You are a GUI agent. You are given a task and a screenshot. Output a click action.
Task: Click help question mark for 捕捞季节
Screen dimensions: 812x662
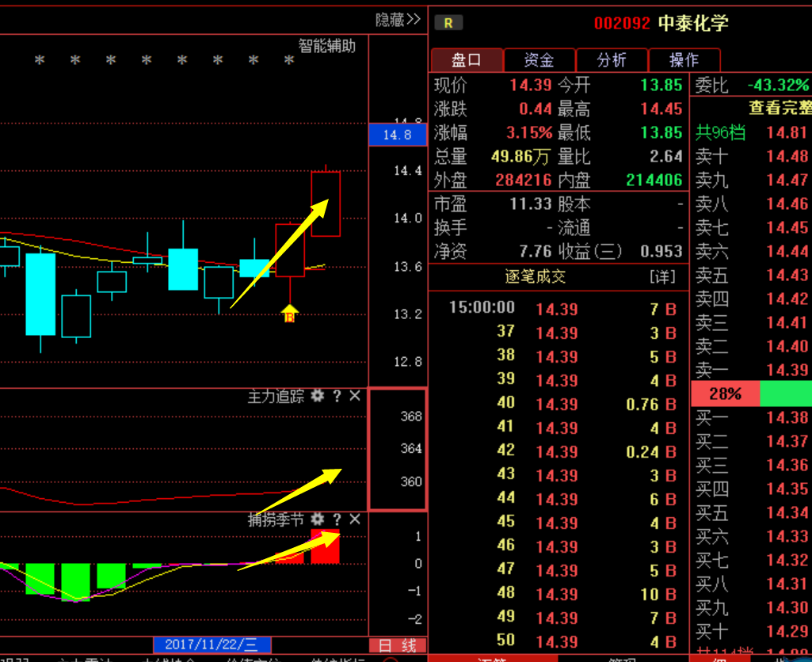coord(337,519)
